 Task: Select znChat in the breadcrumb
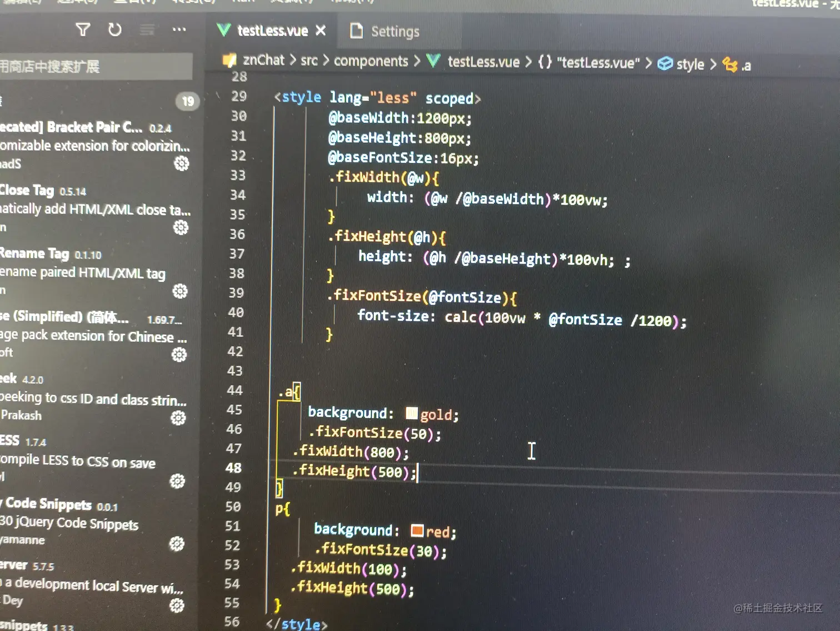point(263,60)
